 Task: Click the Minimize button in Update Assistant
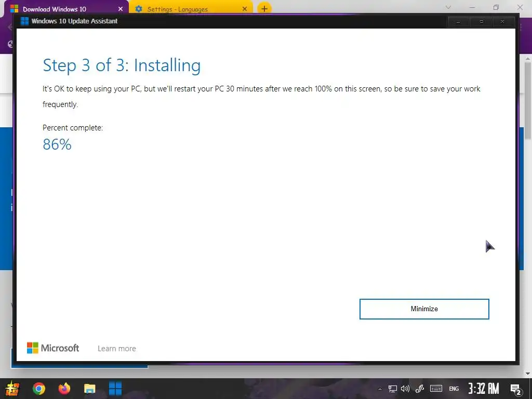[424, 309]
